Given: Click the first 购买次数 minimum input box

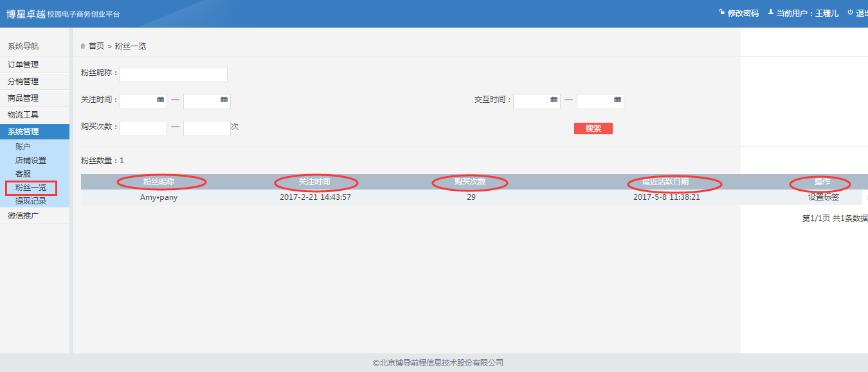Looking at the screenshot, I should (143, 128).
